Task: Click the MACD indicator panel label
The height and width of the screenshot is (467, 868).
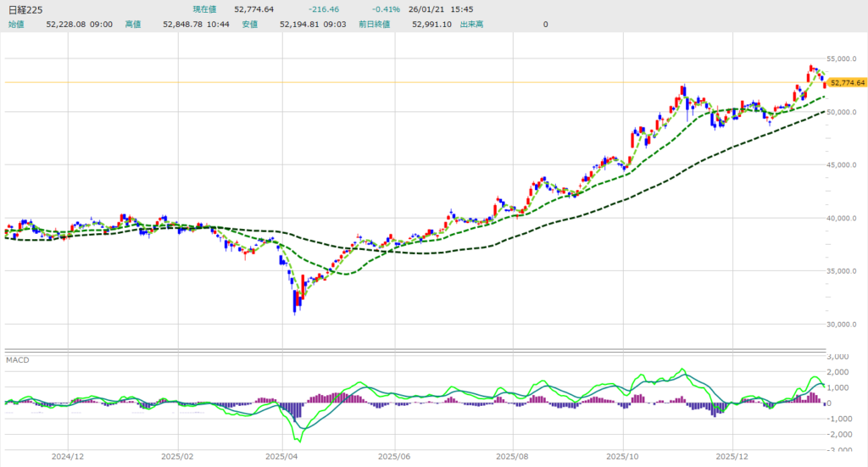Action: [x=17, y=360]
